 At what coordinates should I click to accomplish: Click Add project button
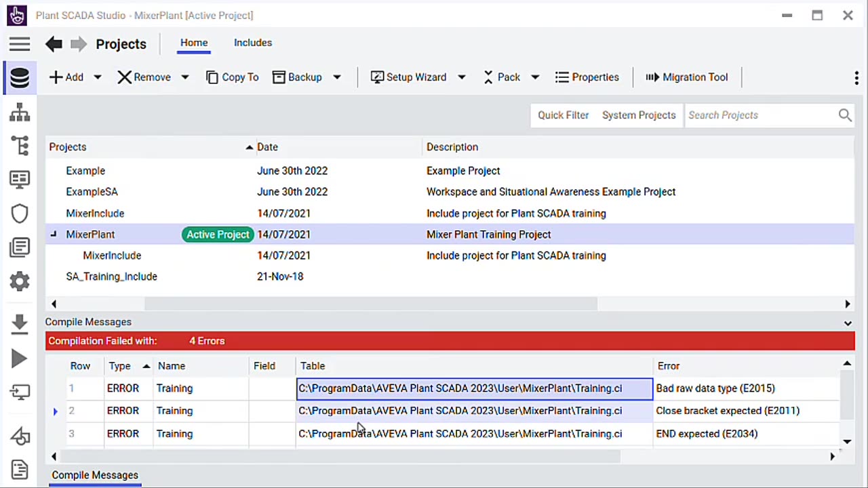66,77
